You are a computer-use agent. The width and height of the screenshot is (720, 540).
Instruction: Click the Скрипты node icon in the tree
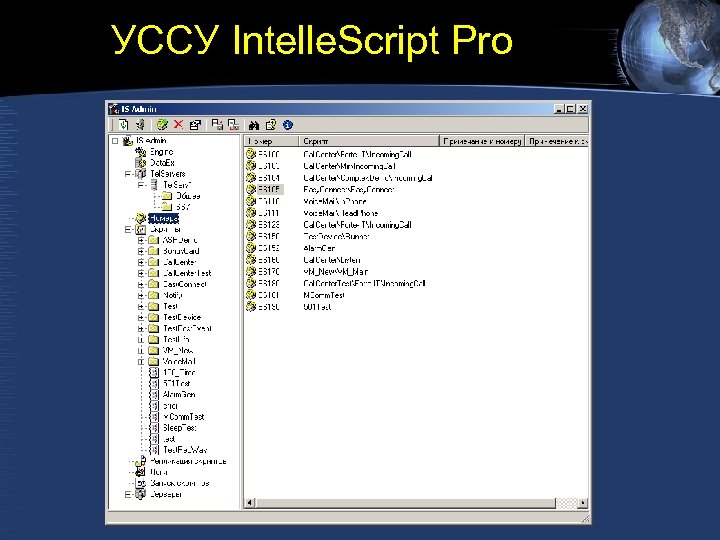coord(141,229)
